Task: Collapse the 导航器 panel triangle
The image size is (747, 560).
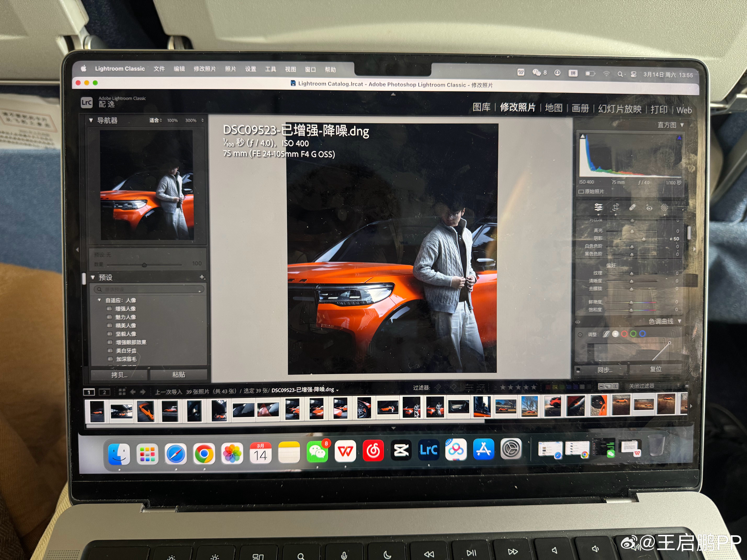Action: pos(91,121)
